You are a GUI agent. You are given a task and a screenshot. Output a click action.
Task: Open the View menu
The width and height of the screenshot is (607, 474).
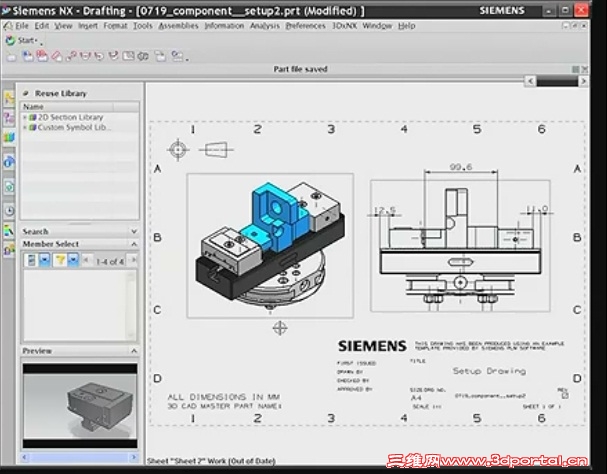(x=63, y=26)
